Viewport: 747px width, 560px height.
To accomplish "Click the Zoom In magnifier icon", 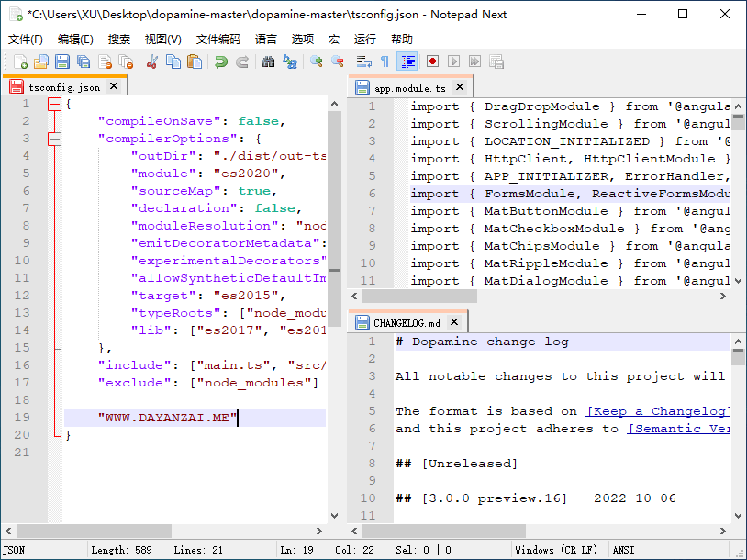I will click(x=317, y=62).
